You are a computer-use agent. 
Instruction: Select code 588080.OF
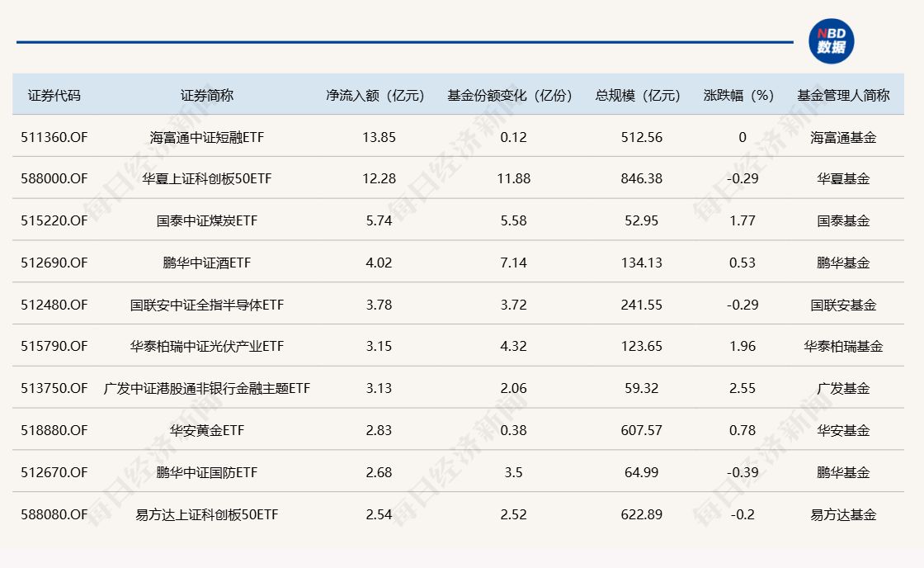pyautogui.click(x=54, y=514)
